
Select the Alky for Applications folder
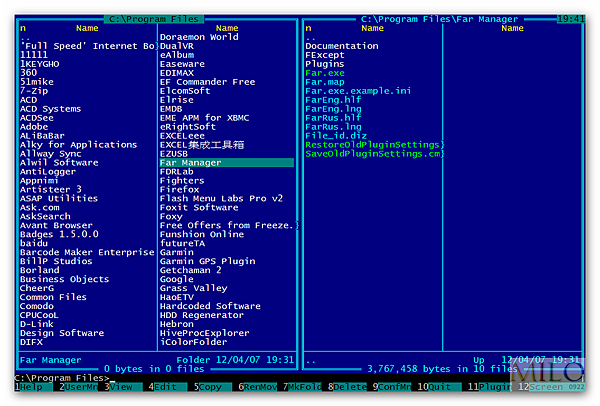(78, 145)
